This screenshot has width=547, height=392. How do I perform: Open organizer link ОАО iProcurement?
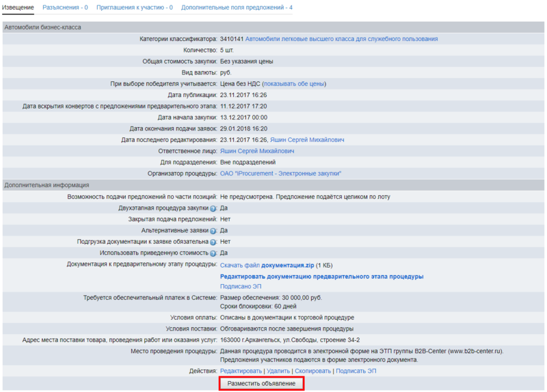pyautogui.click(x=280, y=173)
